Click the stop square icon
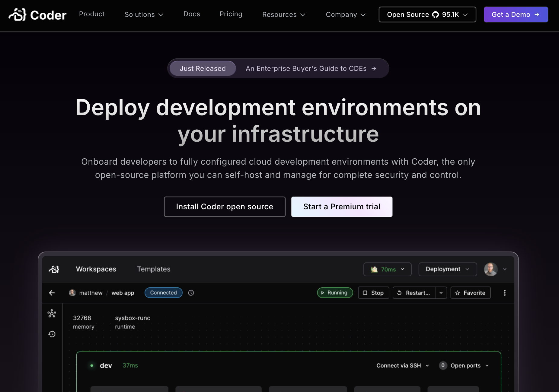The width and height of the screenshot is (559, 392). pyautogui.click(x=365, y=293)
